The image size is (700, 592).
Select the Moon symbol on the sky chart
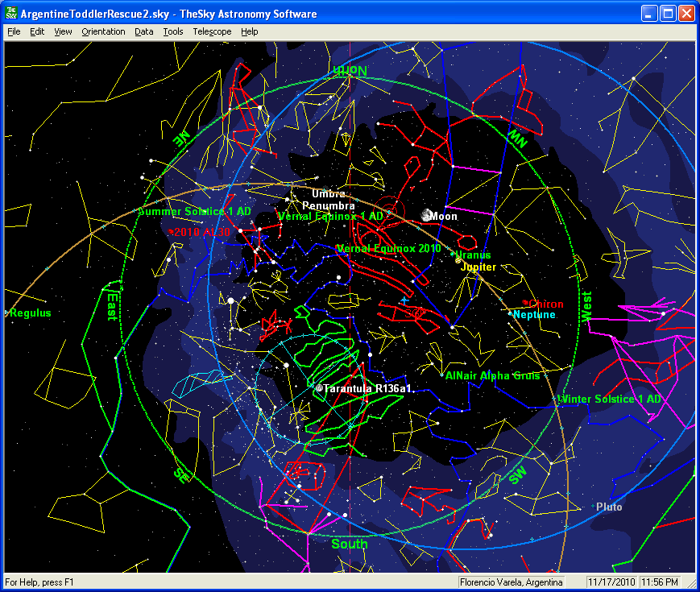pyautogui.click(x=425, y=215)
